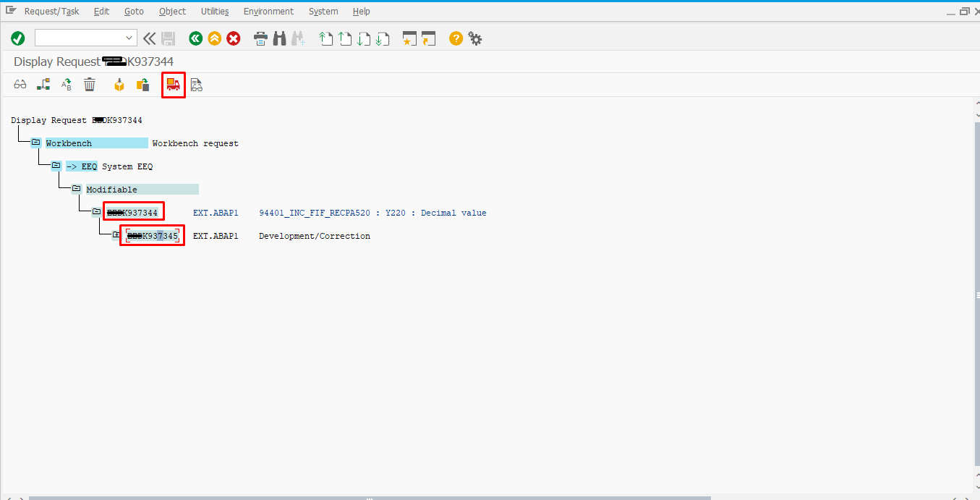Viewport: 980px width, 500px height.
Task: Click 'System EEQ' text
Action: (x=127, y=166)
